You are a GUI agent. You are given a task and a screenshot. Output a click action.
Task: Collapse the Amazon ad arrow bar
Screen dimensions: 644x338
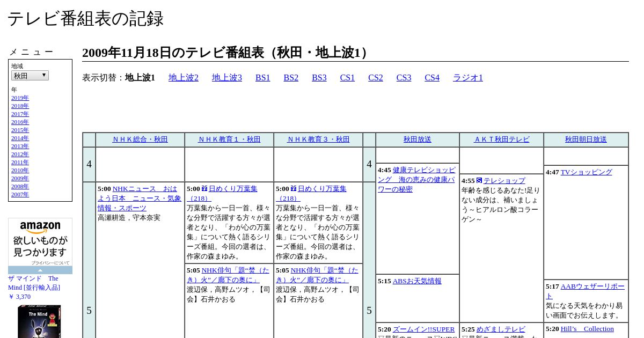pos(40,270)
